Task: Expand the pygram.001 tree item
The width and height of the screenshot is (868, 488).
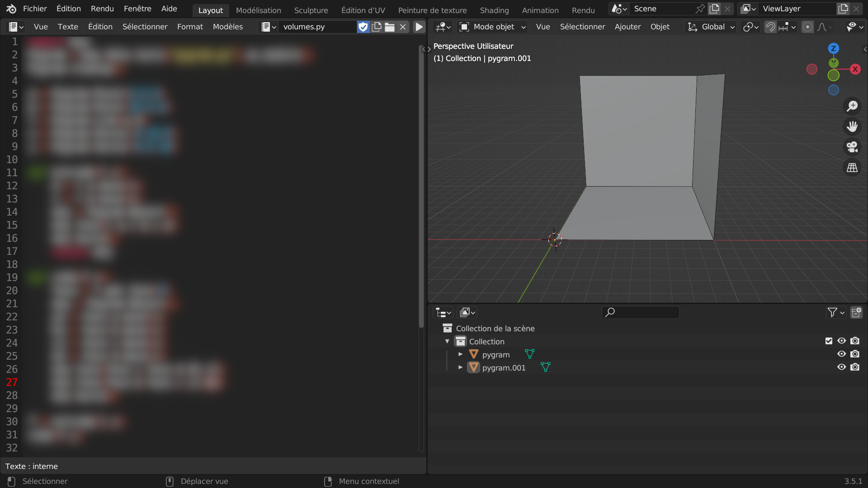Action: pos(460,367)
